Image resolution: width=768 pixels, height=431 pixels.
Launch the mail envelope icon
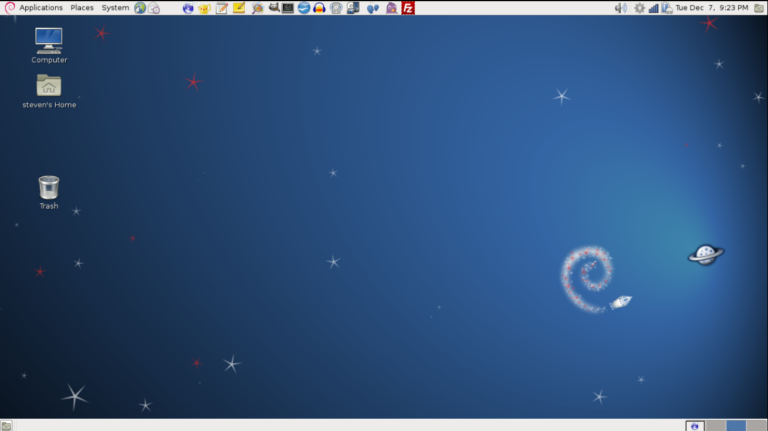[154, 8]
